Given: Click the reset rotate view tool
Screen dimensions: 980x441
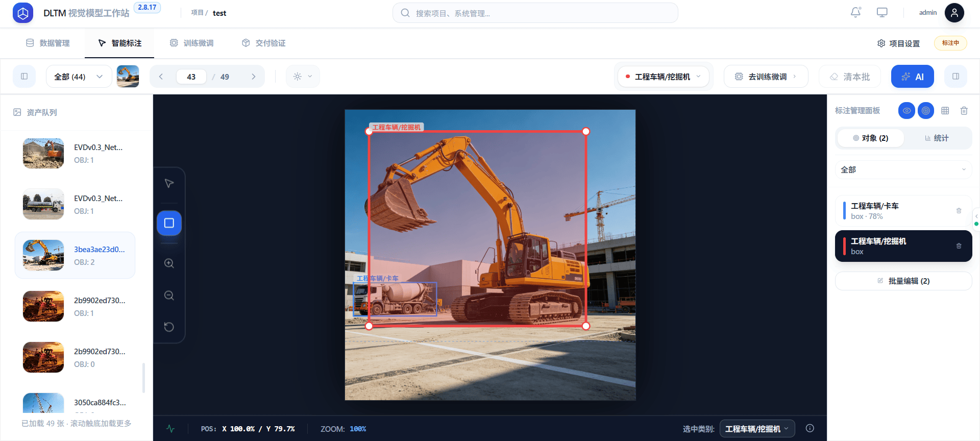Looking at the screenshot, I should (x=169, y=327).
